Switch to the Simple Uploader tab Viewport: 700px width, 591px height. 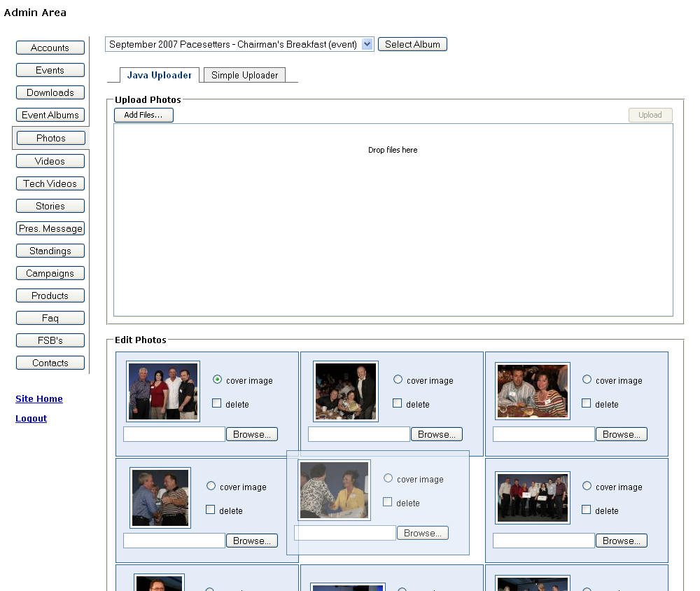coord(244,75)
